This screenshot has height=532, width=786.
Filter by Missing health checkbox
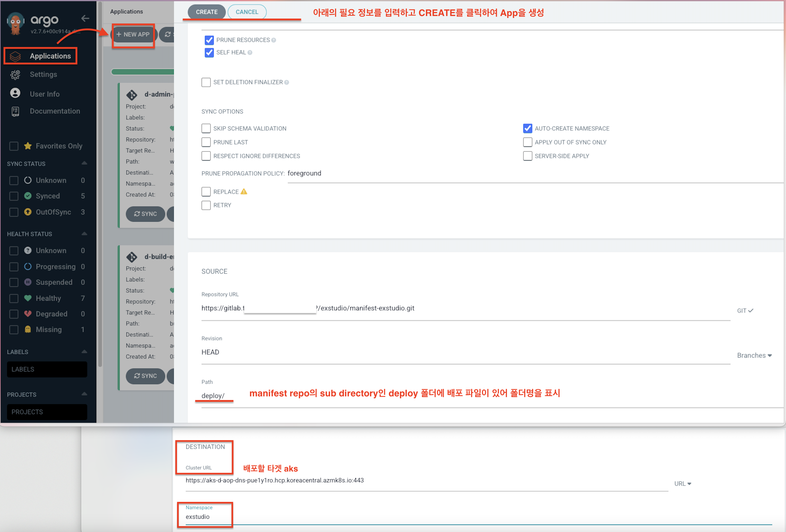tap(14, 330)
